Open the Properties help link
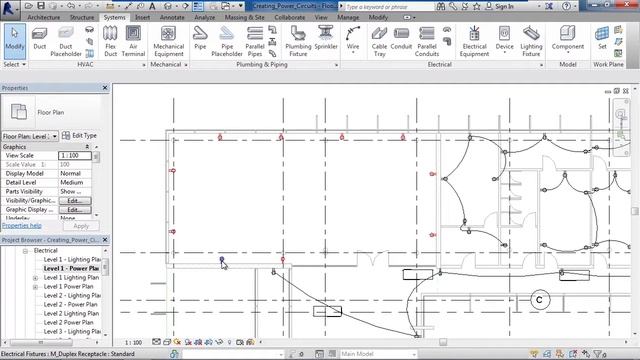This screenshot has height=360, width=640. [x=22, y=225]
